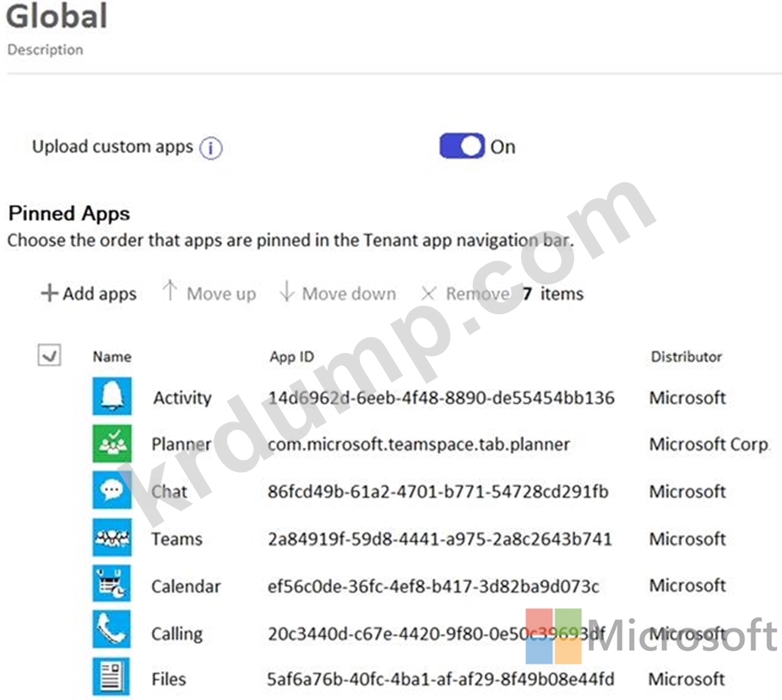Turn off the Upload custom apps toggle
Screen dimensions: 782x700
[461, 146]
